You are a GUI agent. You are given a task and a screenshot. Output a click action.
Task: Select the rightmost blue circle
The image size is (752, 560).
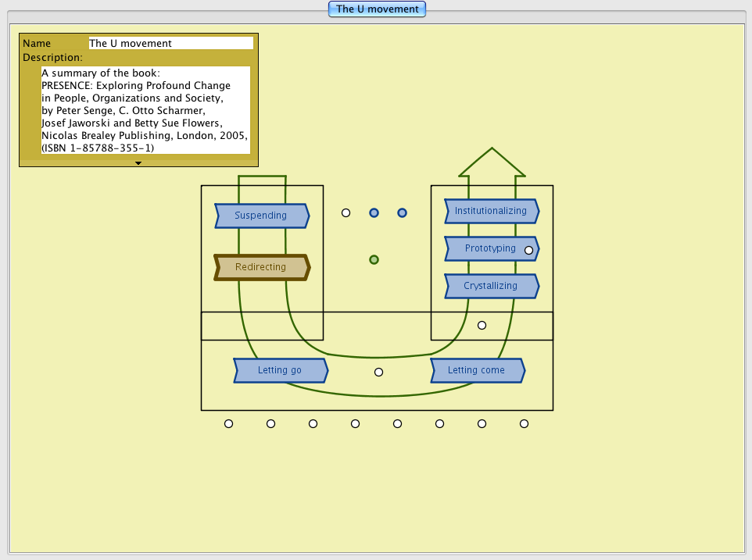click(402, 212)
